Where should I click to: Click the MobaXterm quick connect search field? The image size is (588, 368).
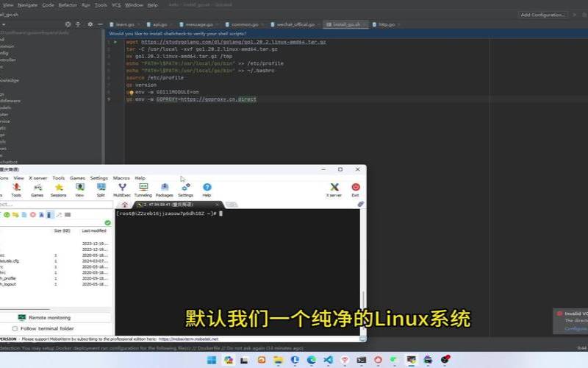pyautogui.click(x=57, y=205)
